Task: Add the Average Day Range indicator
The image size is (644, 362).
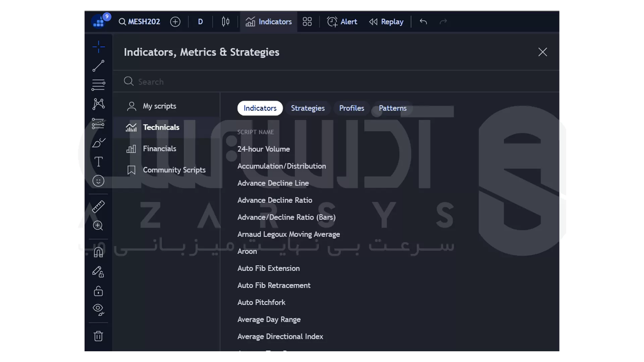Action: 269,320
